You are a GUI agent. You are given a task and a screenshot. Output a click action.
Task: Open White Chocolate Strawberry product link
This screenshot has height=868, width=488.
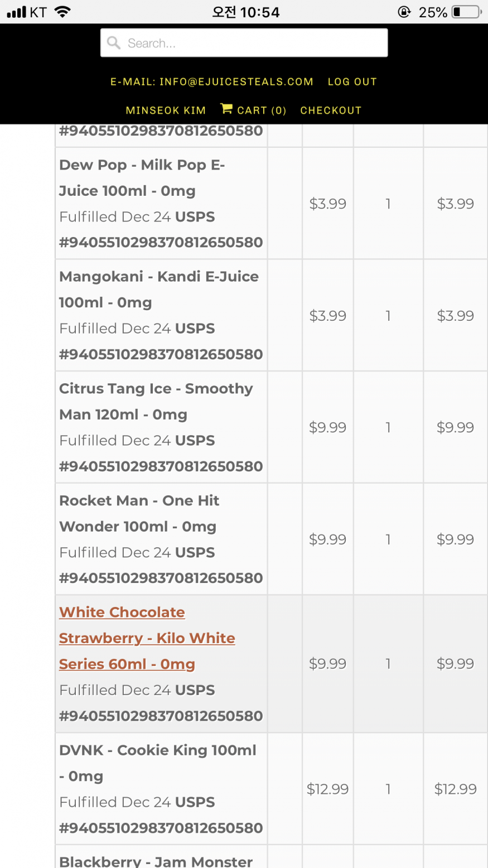tap(147, 638)
